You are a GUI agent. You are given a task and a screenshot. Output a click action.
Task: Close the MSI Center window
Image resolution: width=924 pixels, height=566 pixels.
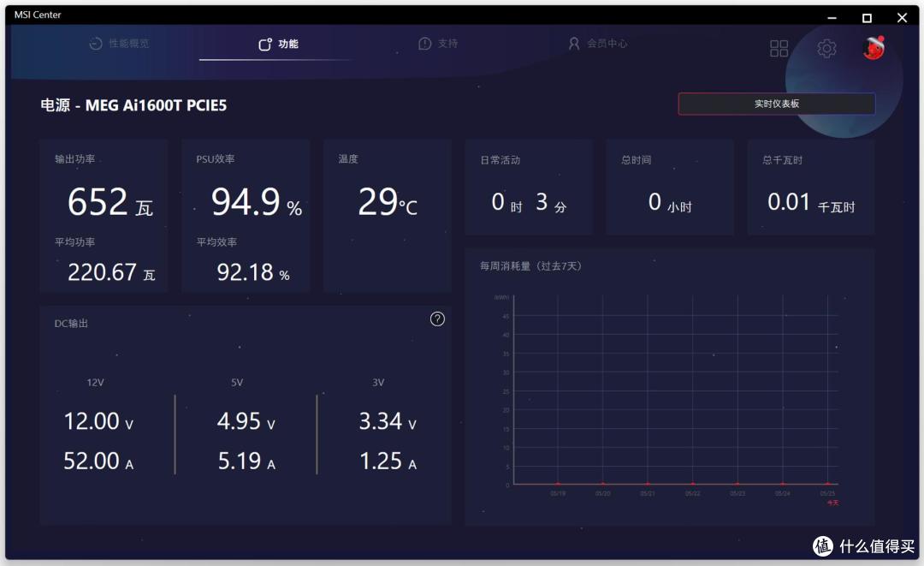click(902, 18)
